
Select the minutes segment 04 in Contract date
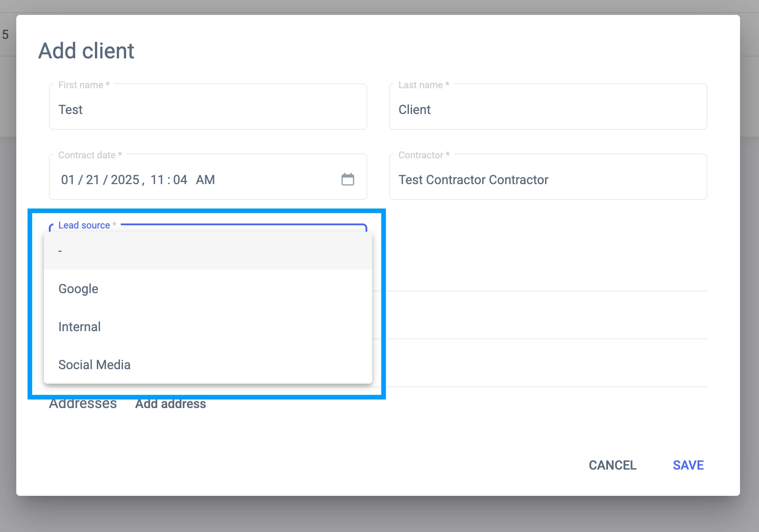[x=180, y=180]
